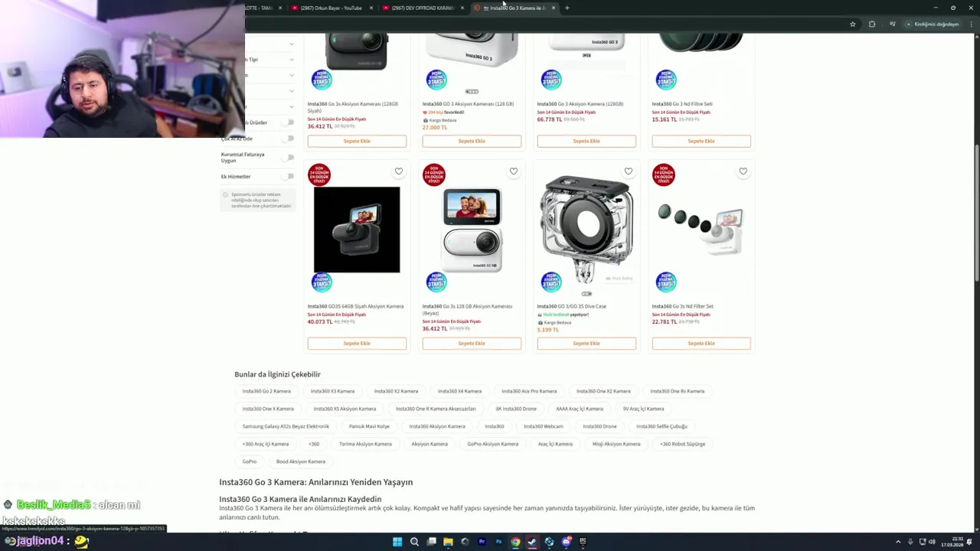Favorite the Insta360 Go 3s Nd Filter Set
The image size is (980, 551).
pos(743,171)
